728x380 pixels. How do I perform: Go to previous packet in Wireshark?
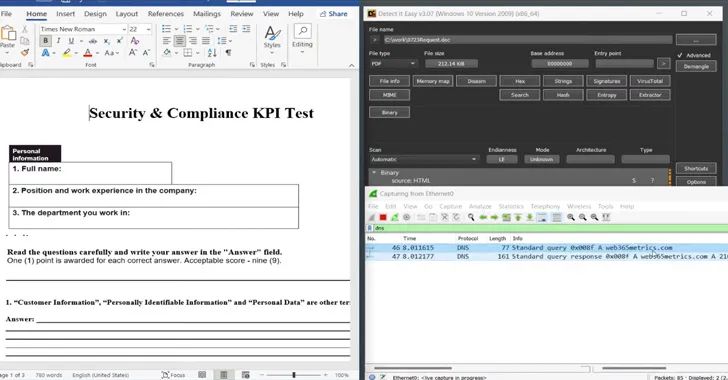pos(483,217)
